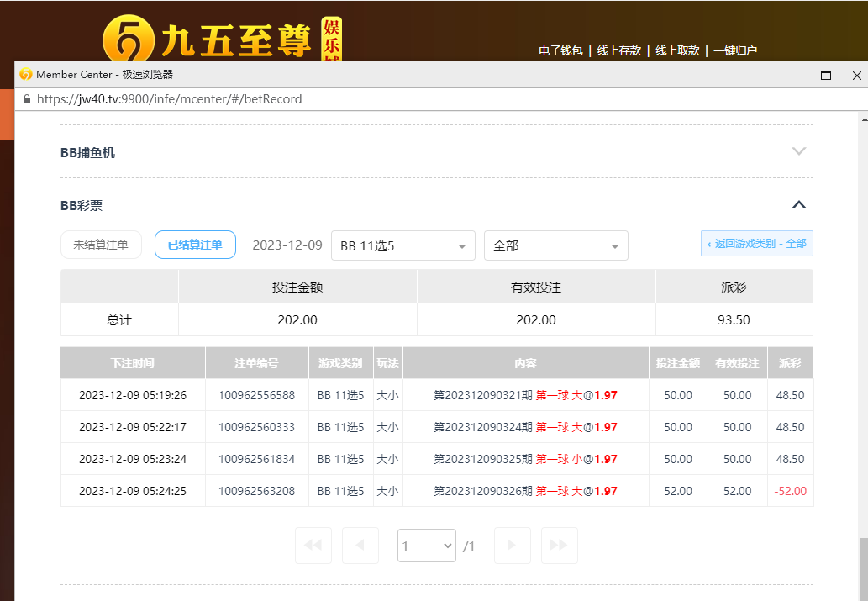Click the 下注时间 column header
The image size is (868, 601).
pos(133,363)
